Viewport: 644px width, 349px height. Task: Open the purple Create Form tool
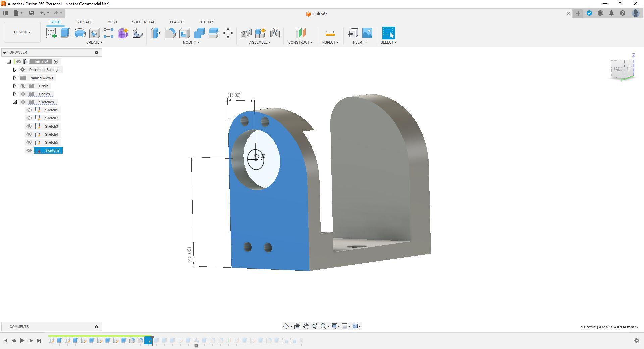tap(123, 33)
